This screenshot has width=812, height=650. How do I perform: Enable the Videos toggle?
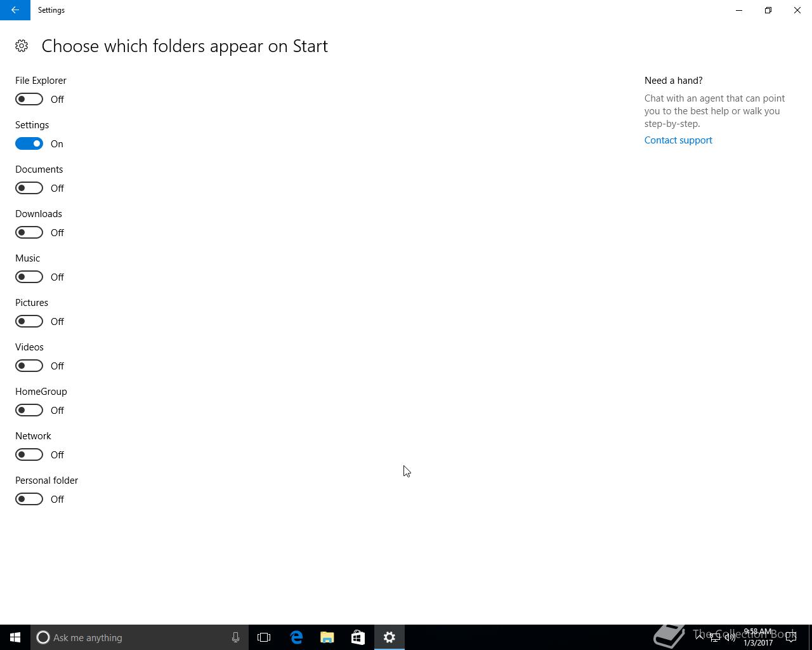tap(29, 366)
